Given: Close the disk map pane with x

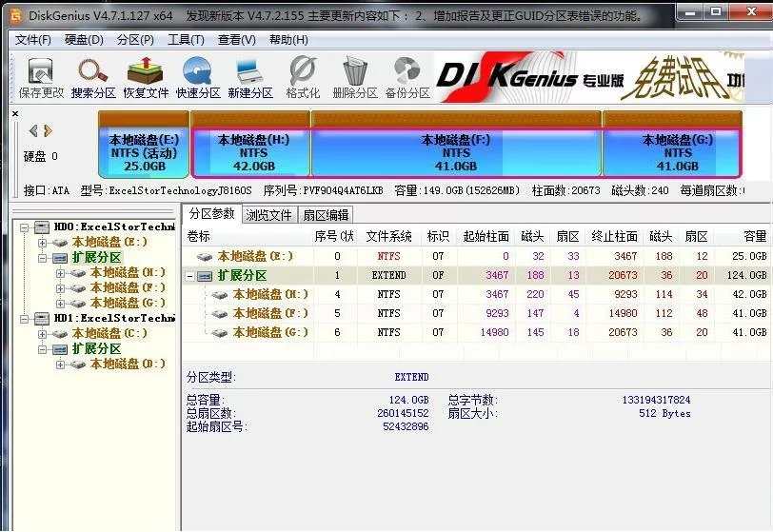Looking at the screenshot, I should coord(15,114).
